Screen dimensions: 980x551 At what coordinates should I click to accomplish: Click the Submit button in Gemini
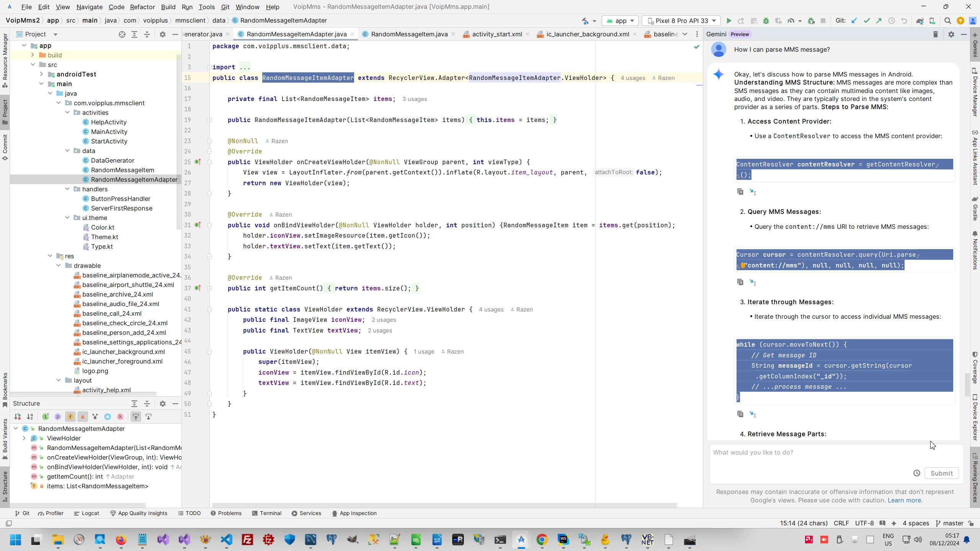click(x=941, y=473)
